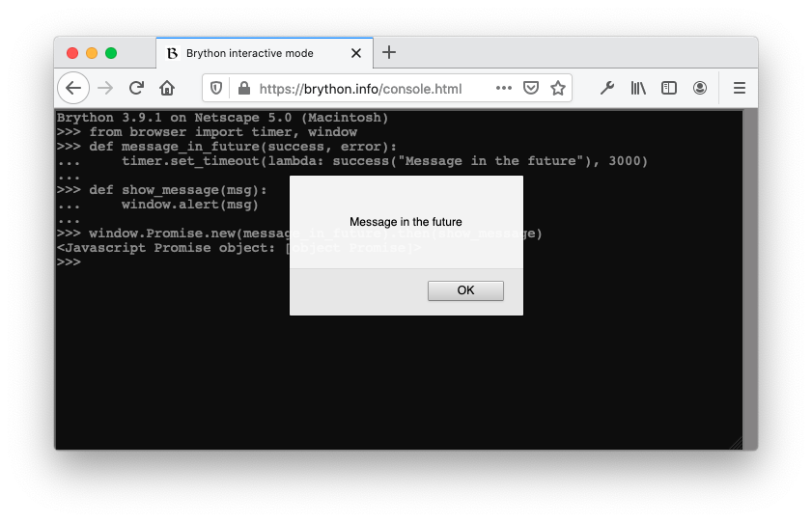Open the Firefox account menu

[700, 88]
